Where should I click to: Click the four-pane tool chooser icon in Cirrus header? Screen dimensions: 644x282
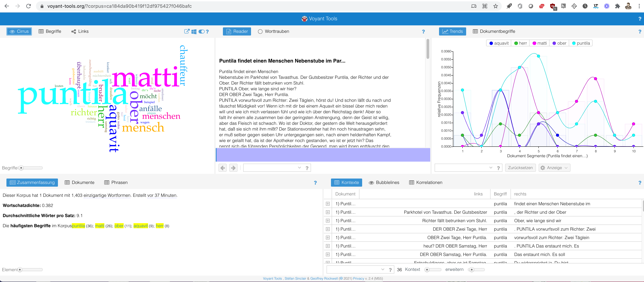pyautogui.click(x=194, y=31)
